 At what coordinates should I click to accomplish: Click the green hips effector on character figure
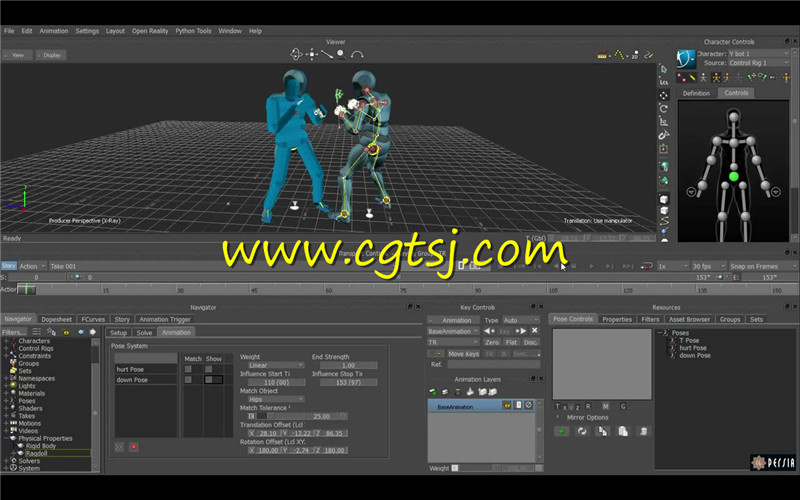click(x=734, y=177)
